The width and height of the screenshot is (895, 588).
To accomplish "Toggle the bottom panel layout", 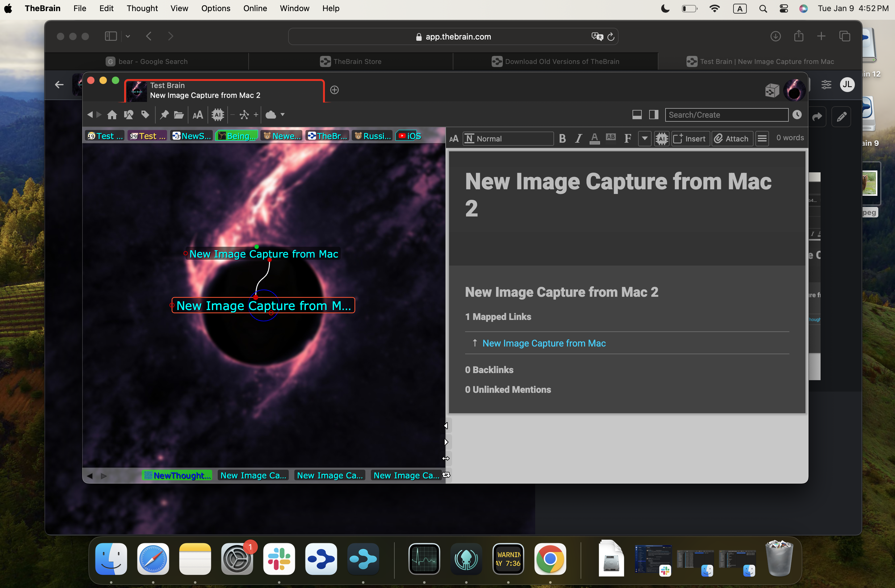I will point(637,115).
